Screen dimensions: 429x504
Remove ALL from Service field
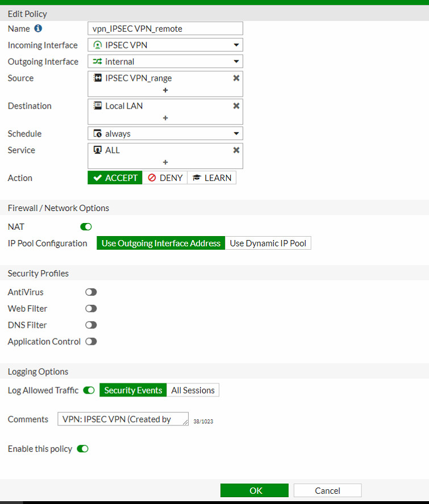point(236,150)
